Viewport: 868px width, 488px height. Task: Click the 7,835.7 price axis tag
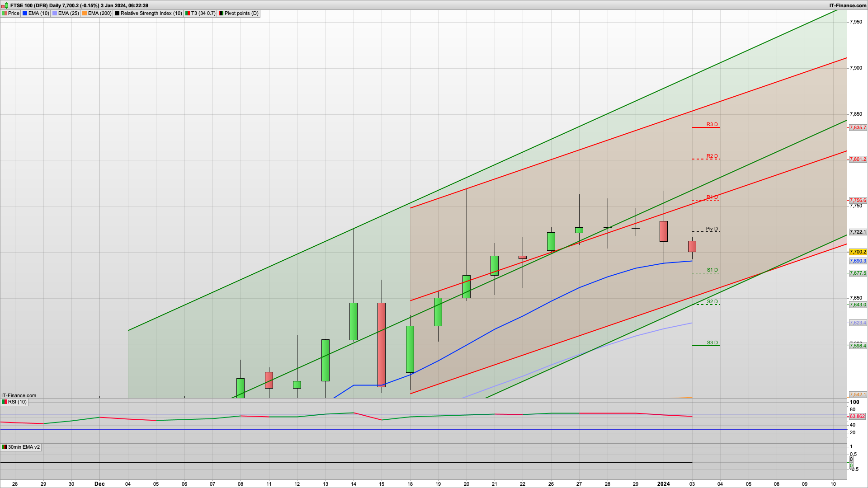click(x=858, y=128)
